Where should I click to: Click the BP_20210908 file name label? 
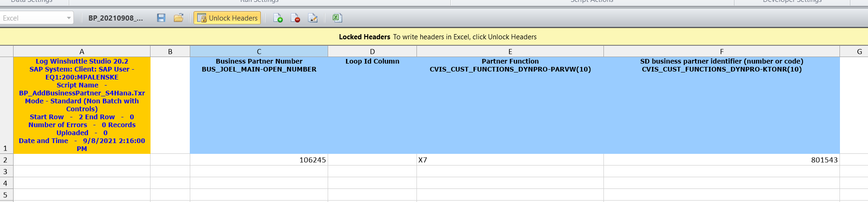(115, 18)
